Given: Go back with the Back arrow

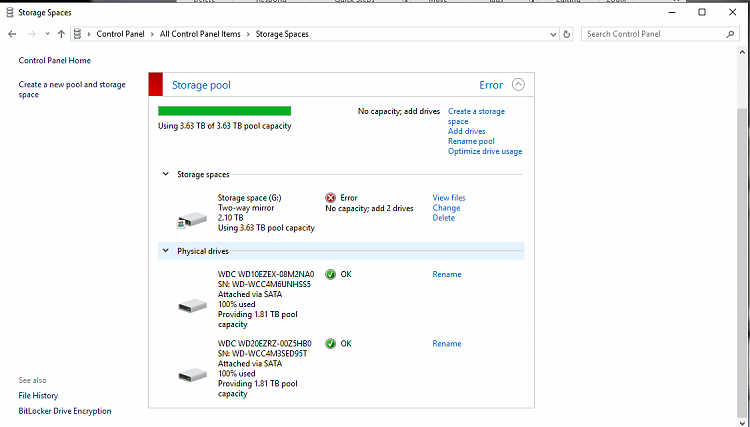Looking at the screenshot, I should pyautogui.click(x=12, y=34).
